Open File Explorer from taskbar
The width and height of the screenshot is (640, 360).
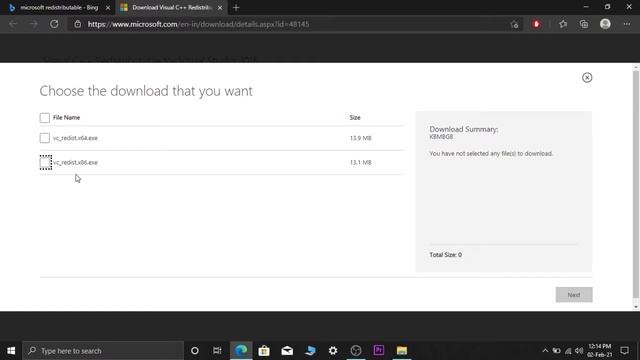(402, 351)
